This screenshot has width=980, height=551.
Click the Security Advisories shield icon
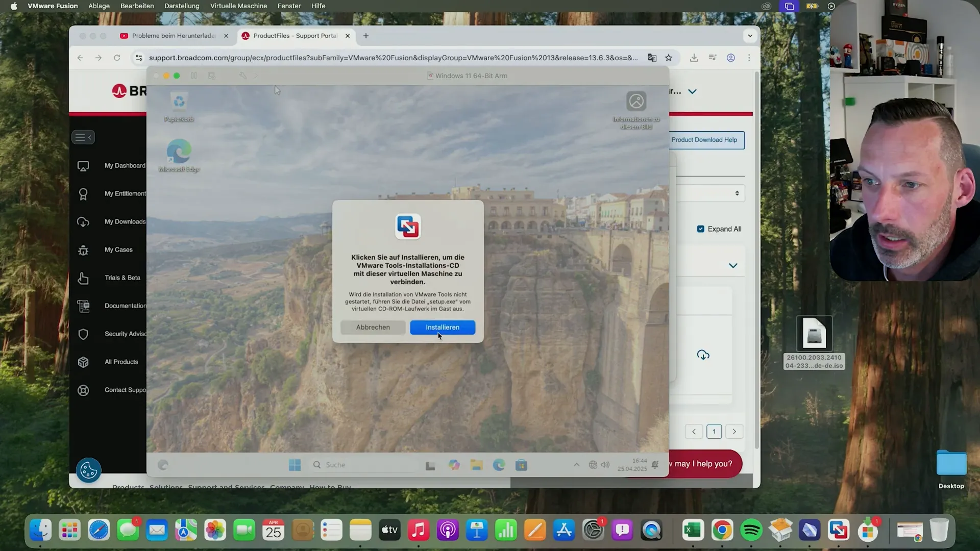[83, 334]
